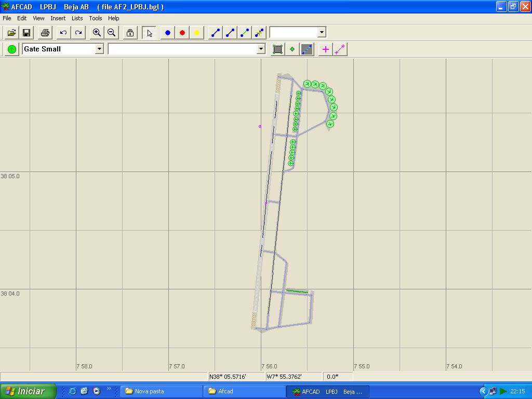Click the Iniciar start button
Image resolution: width=532 pixels, height=399 pixels.
click(28, 391)
